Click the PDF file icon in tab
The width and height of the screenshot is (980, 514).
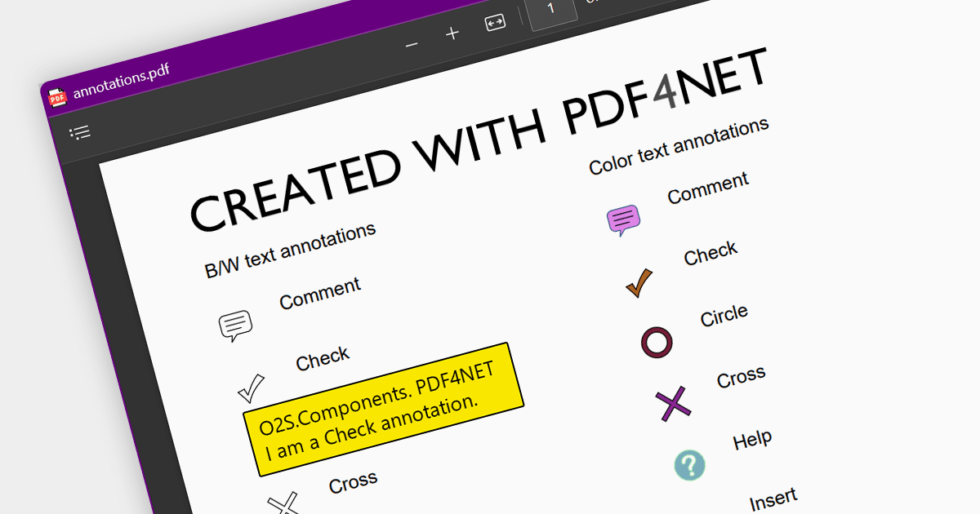pos(57,97)
